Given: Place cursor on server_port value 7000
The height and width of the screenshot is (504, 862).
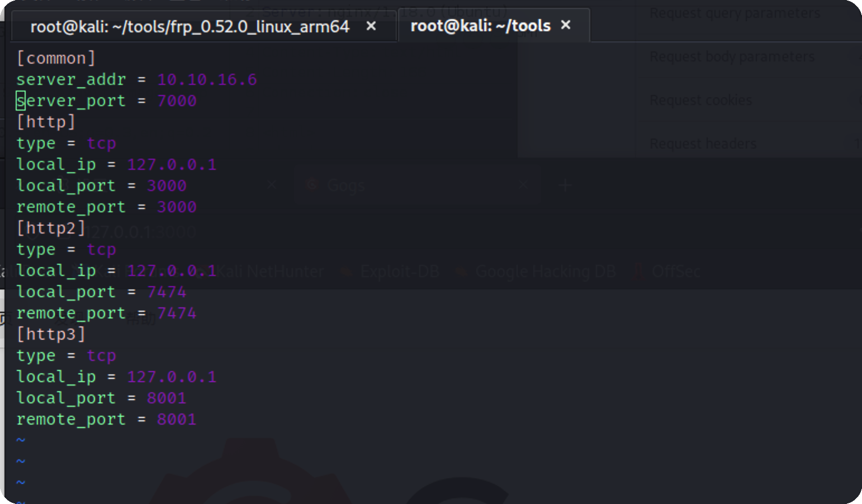Looking at the screenshot, I should tap(177, 101).
